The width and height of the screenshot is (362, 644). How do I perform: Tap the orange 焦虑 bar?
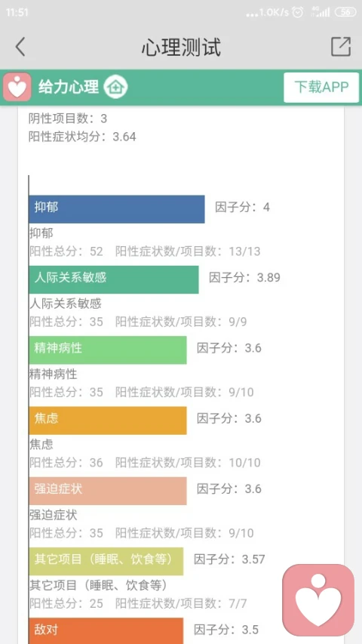[108, 421]
